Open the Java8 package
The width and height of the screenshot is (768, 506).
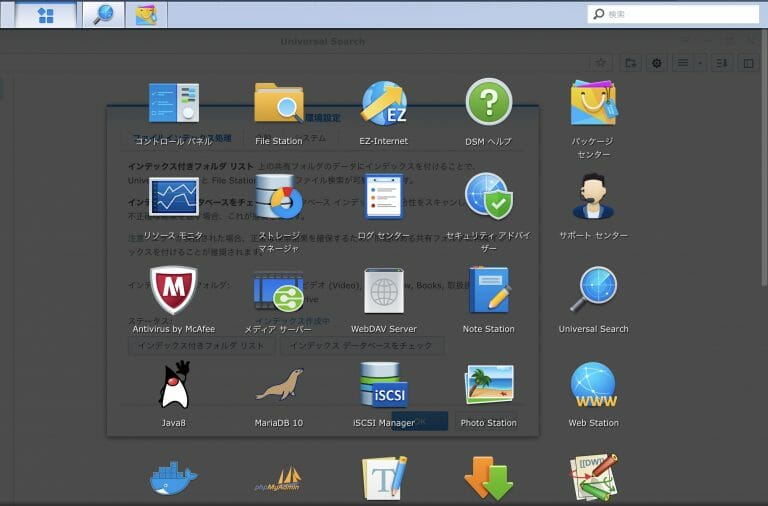174,385
